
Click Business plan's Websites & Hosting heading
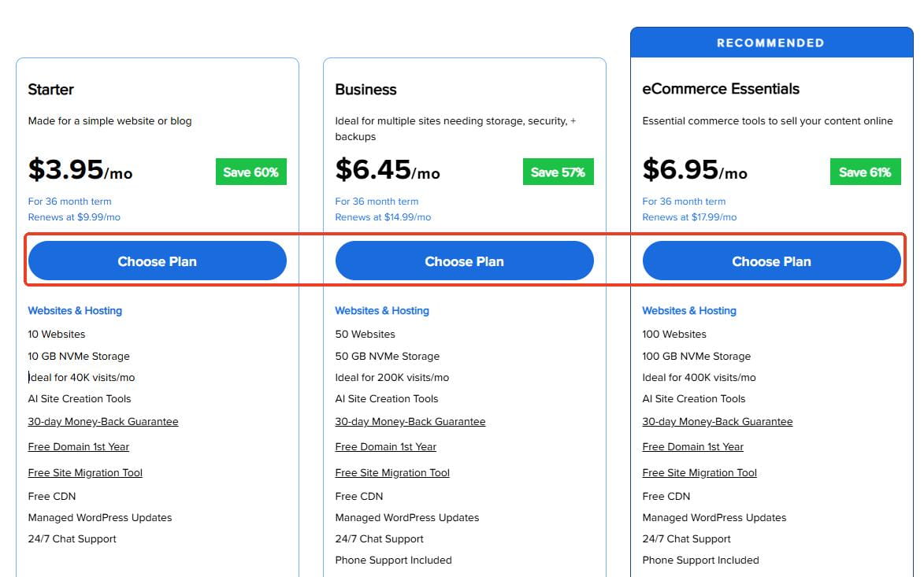pos(382,311)
